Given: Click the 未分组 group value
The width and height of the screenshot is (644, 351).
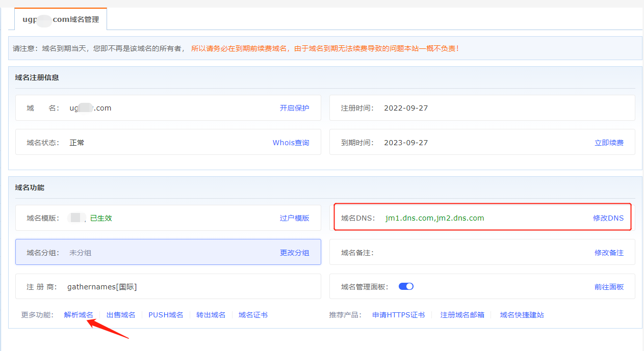Looking at the screenshot, I should click(80, 253).
